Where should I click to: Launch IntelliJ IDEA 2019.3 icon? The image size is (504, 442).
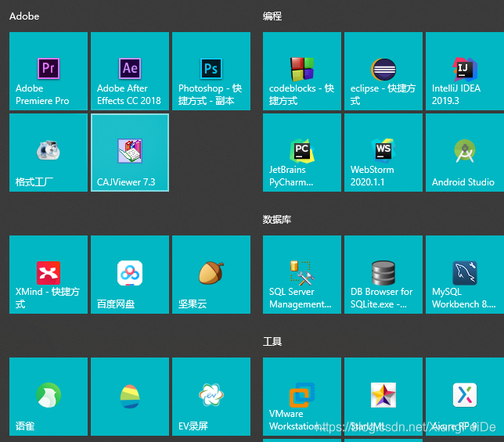click(x=465, y=69)
